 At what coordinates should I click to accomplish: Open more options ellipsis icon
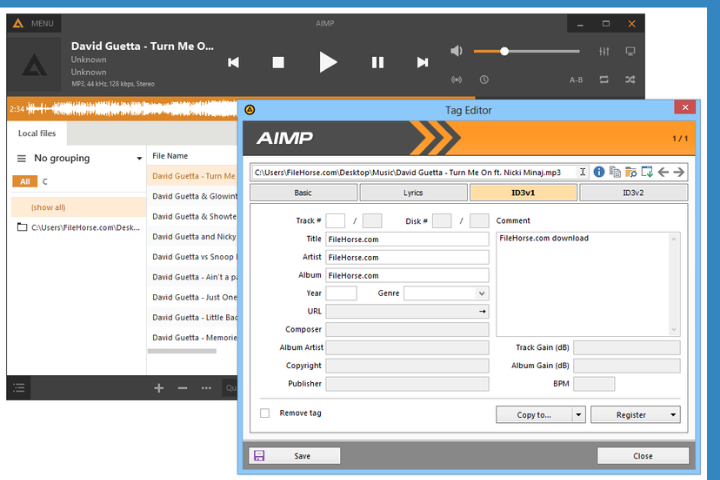[x=206, y=388]
